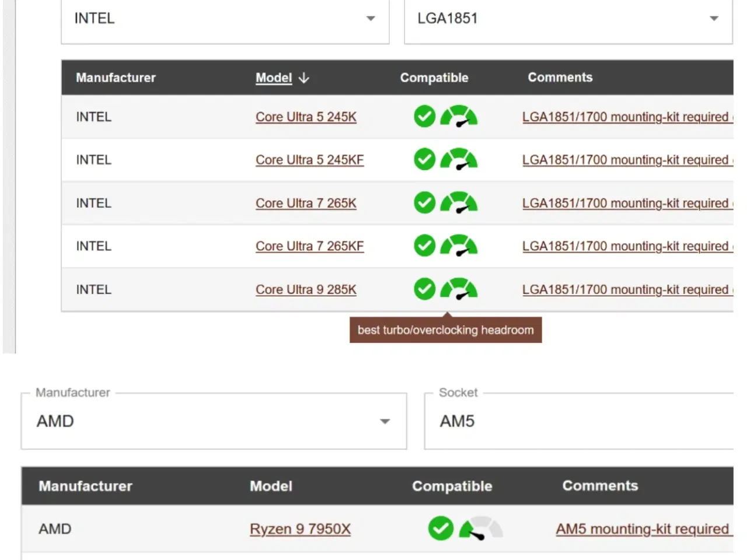Open the Core Ultra 7 265K model link

coord(306,203)
